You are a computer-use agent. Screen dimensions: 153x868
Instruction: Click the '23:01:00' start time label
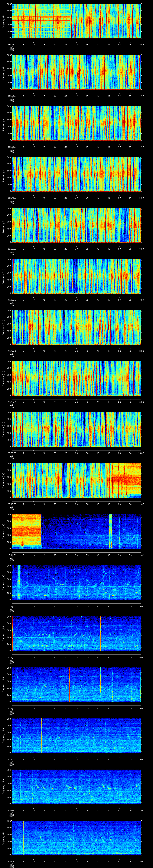(x=12, y=44)
